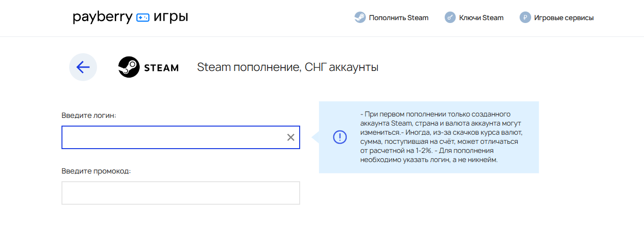
Task: Open the Пополнить Steam menu item
Action: [x=399, y=18]
